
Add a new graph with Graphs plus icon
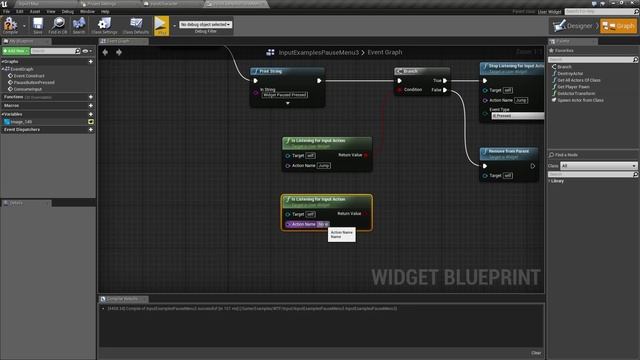(91, 62)
